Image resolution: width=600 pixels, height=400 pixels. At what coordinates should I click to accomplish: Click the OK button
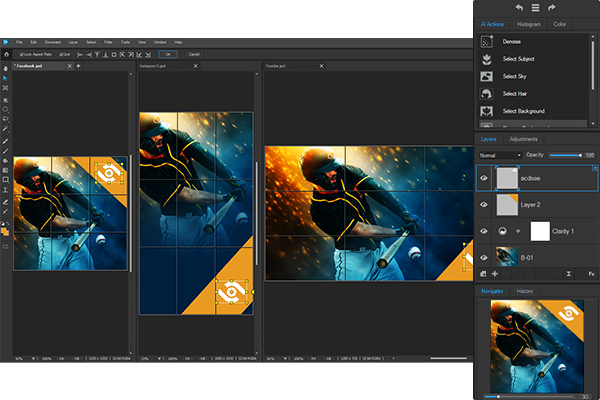click(166, 54)
